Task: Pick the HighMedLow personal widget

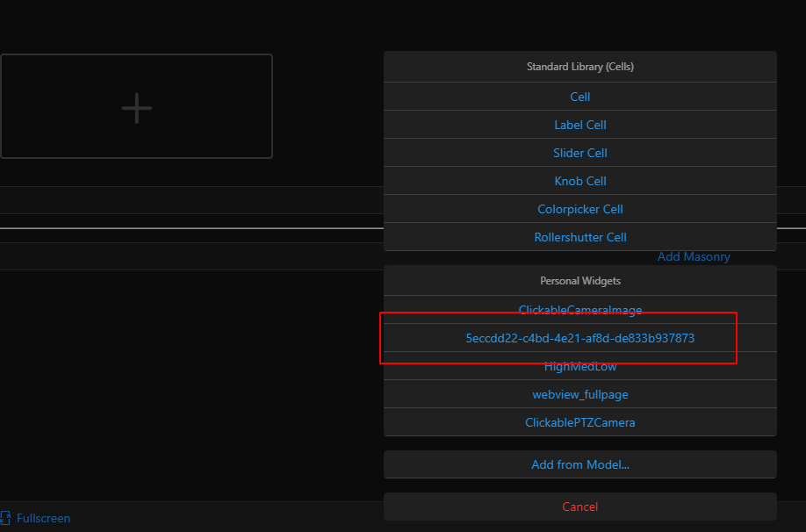Action: tap(579, 366)
